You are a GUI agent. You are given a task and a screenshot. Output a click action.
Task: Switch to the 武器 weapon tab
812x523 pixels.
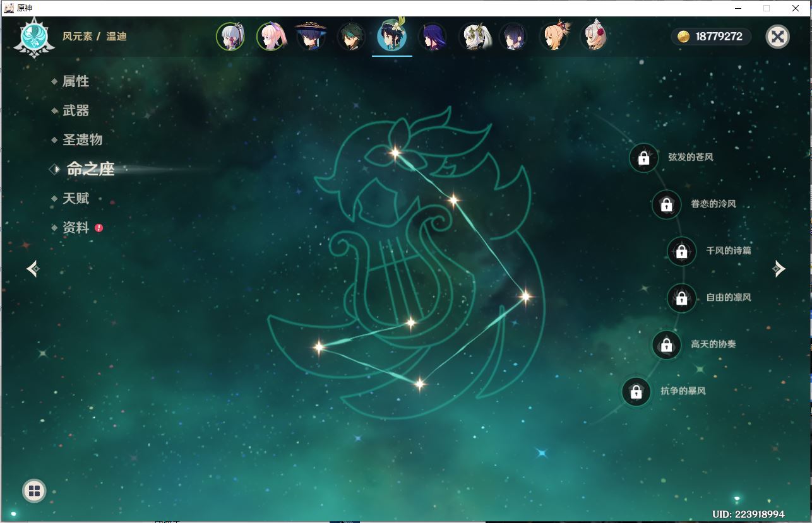(x=75, y=110)
